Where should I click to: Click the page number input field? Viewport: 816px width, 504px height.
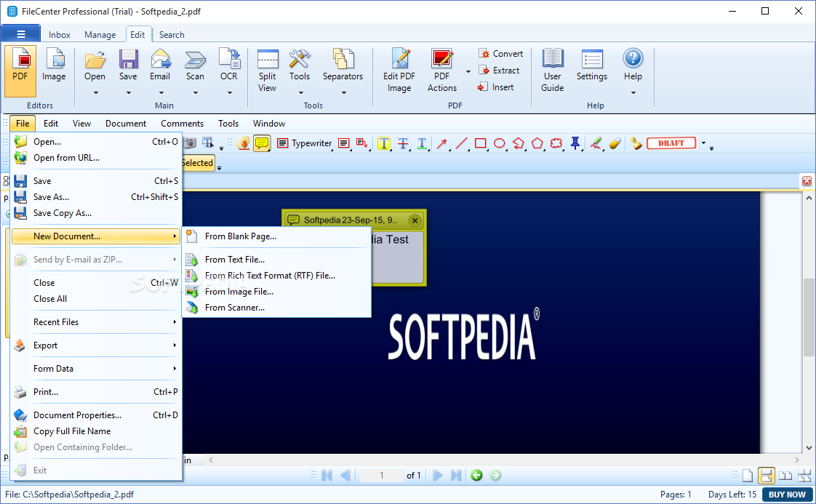[382, 476]
